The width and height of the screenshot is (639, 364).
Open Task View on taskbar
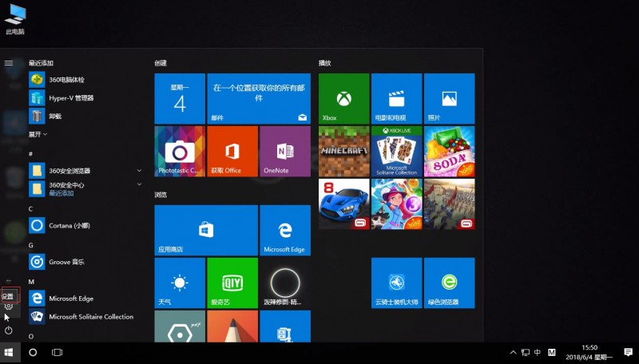click(57, 352)
